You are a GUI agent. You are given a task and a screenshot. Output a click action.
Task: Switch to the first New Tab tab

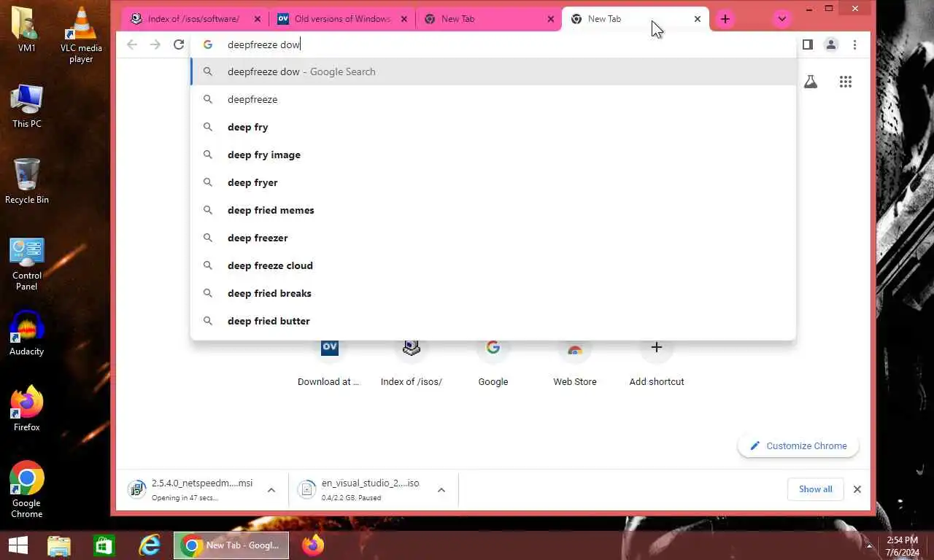click(x=489, y=19)
